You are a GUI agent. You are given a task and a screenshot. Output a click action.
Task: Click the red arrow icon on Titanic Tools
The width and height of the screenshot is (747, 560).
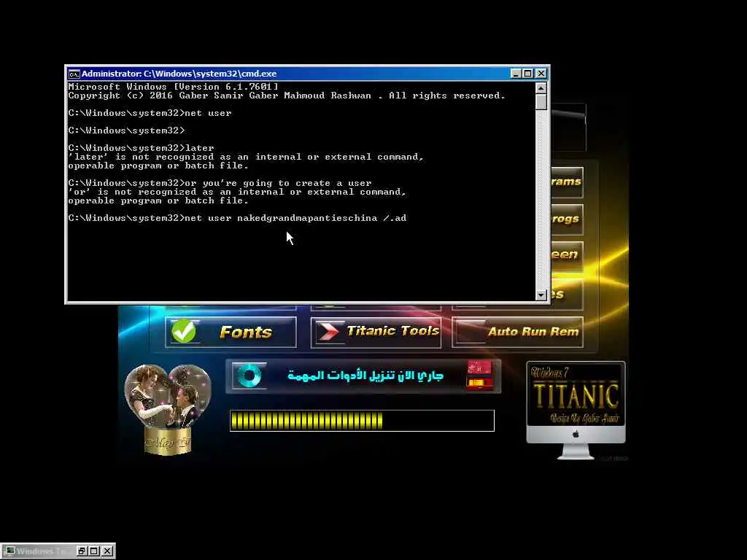click(x=328, y=332)
